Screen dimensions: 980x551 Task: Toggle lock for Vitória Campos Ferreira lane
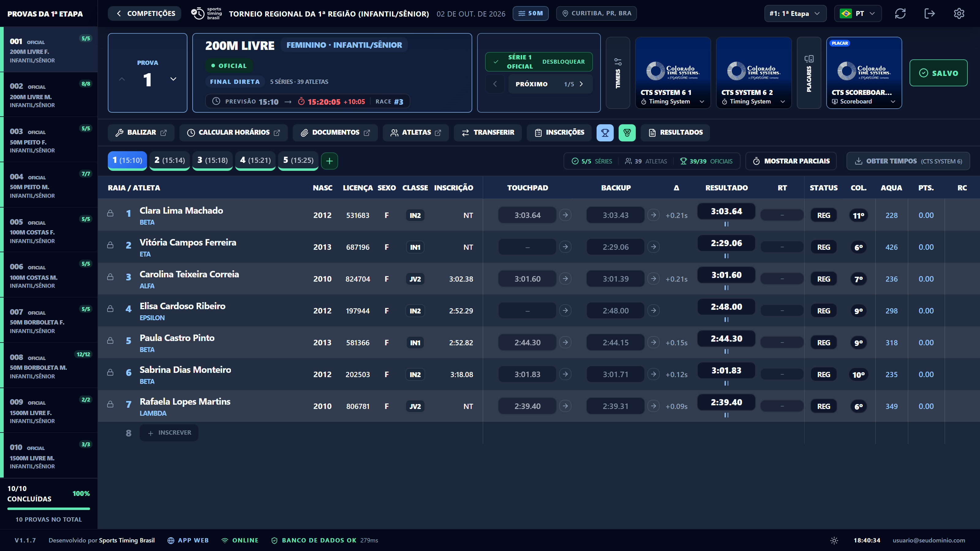click(110, 245)
